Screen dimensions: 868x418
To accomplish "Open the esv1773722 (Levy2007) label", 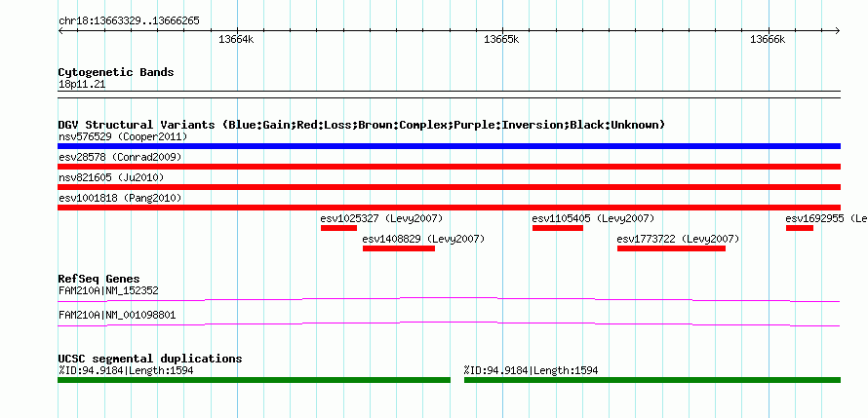I will (678, 239).
